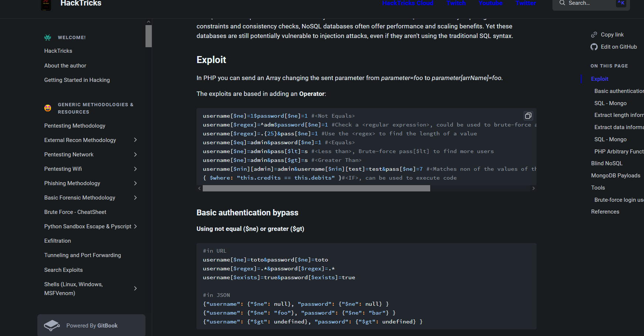Image resolution: width=644 pixels, height=336 pixels.
Task: Jump to Blind NoSQL outline entry
Action: click(607, 163)
